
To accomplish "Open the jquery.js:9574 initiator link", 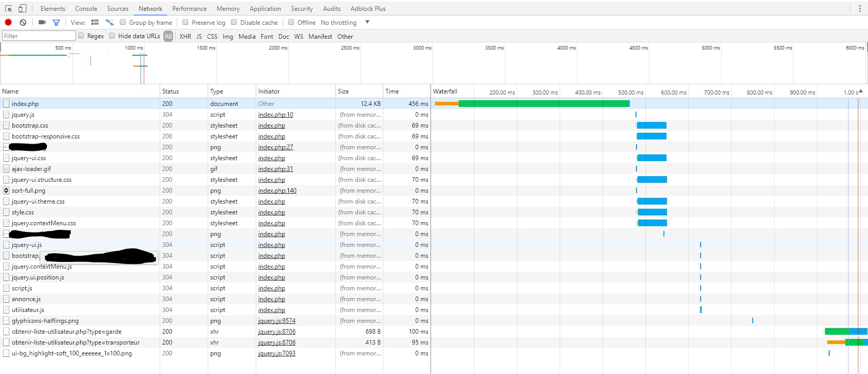I will pyautogui.click(x=277, y=321).
